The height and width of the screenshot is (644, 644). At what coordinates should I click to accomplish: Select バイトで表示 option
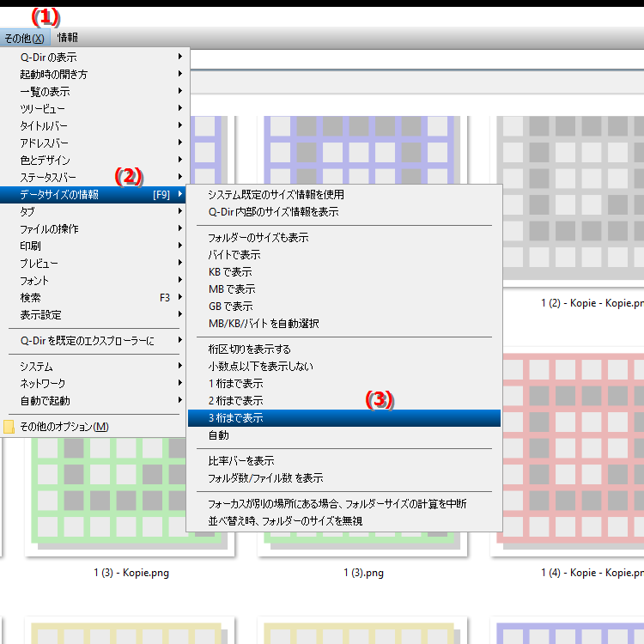pyautogui.click(x=344, y=255)
